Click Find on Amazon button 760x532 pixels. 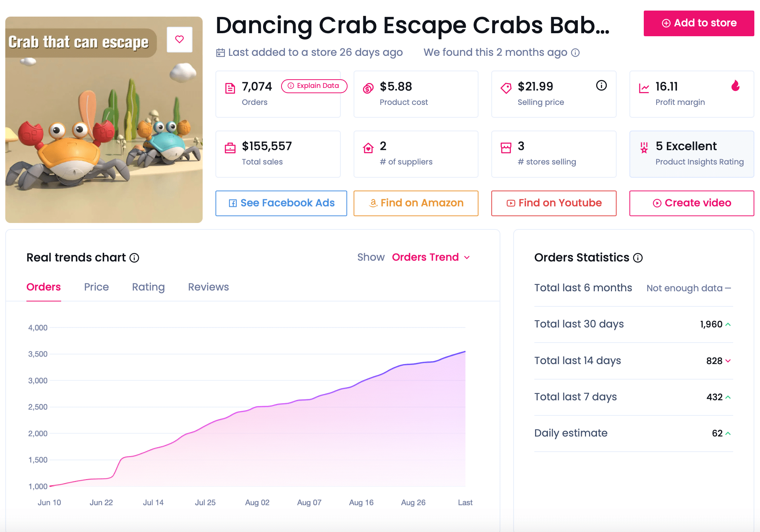(x=416, y=203)
